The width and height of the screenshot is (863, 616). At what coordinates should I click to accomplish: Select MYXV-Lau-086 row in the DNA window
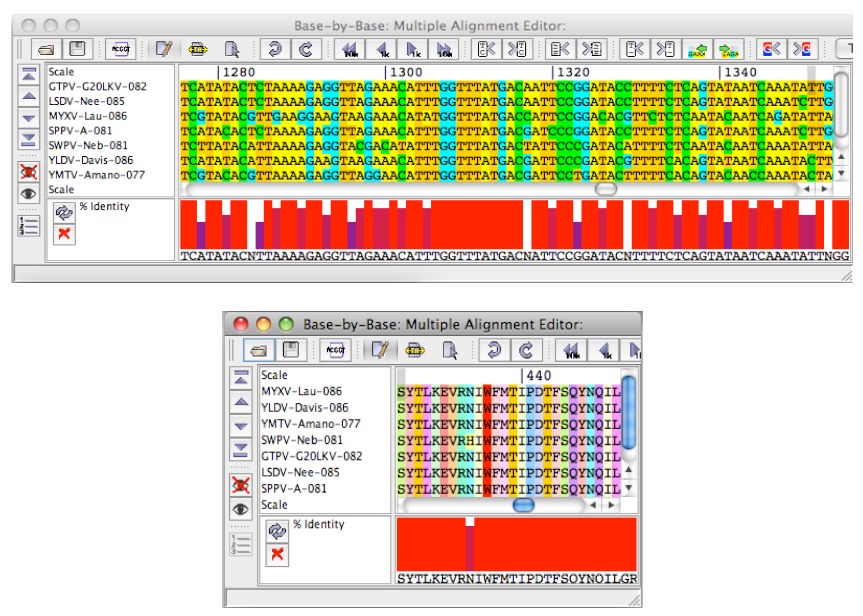pyautogui.click(x=88, y=116)
